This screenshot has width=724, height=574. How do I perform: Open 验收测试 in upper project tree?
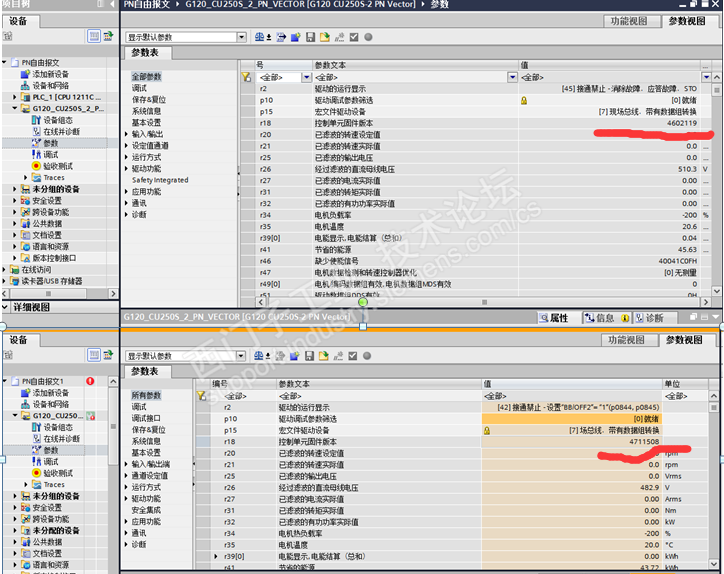tap(58, 166)
